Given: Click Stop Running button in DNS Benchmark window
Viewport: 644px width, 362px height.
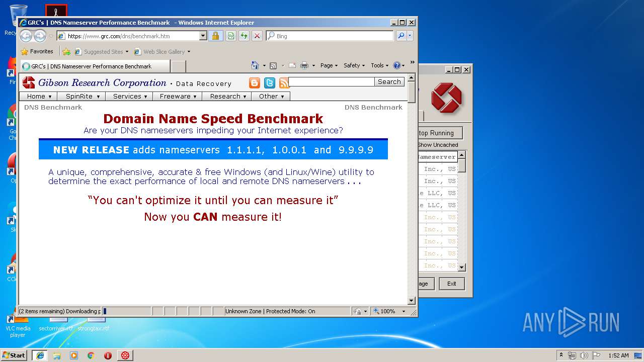Looking at the screenshot, I should [440, 133].
